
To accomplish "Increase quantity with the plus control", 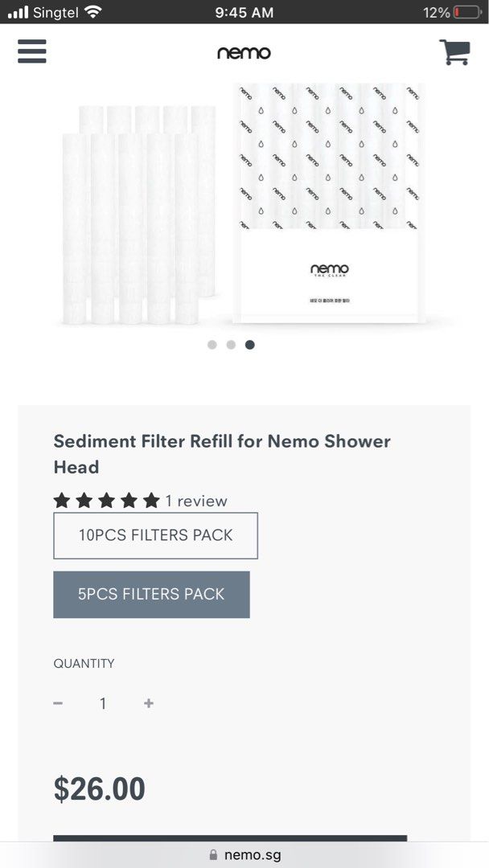I will [148, 702].
